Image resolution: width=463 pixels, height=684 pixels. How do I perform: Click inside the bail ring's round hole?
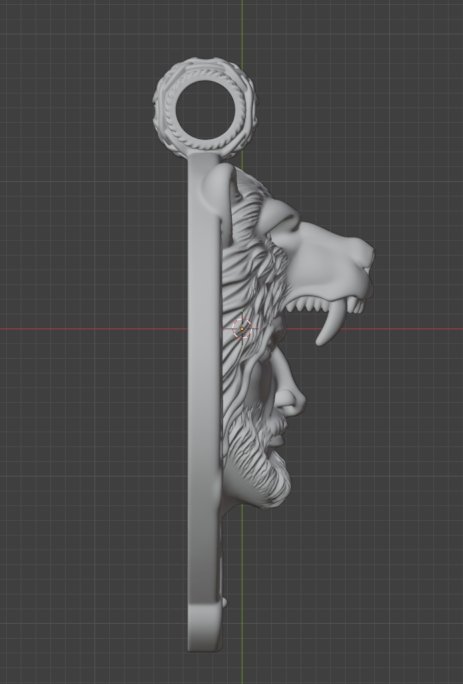206,109
